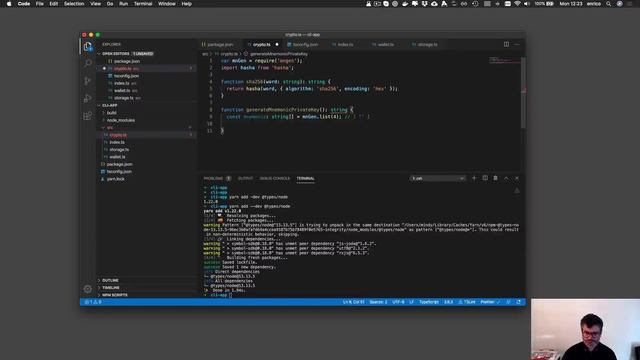
Task: Split the editor to the right
Action: (506, 44)
